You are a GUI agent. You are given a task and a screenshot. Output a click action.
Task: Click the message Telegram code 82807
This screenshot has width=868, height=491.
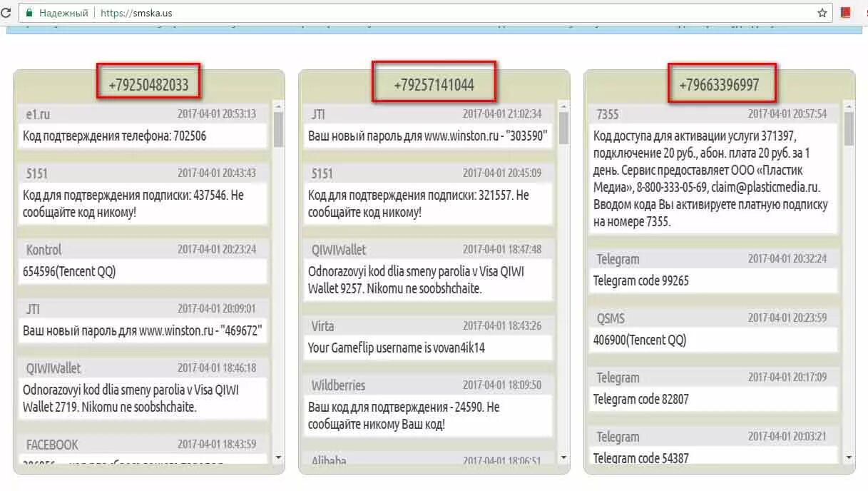(713, 399)
